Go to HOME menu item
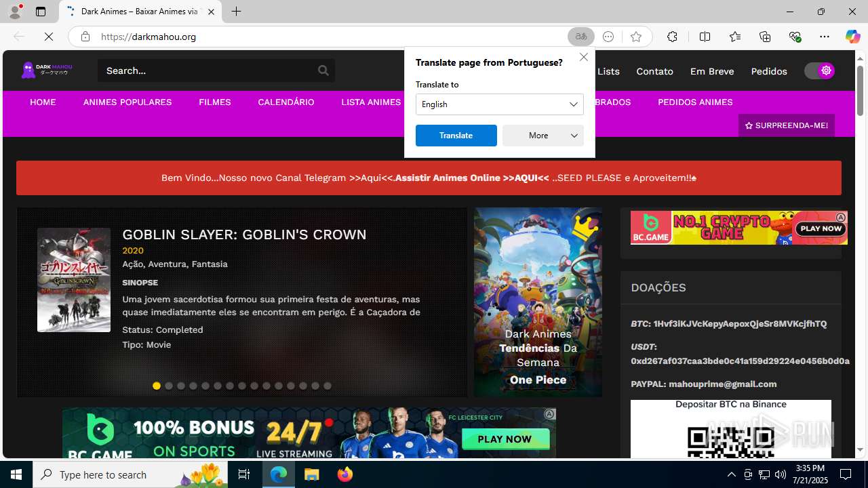The image size is (868, 488). pyautogui.click(x=43, y=102)
